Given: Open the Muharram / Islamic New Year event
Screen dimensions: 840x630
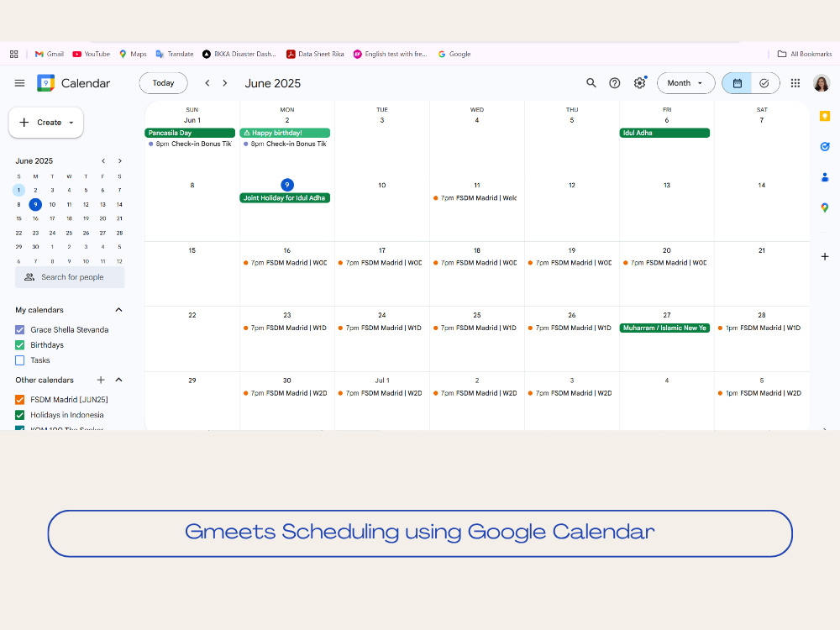Looking at the screenshot, I should pyautogui.click(x=664, y=328).
